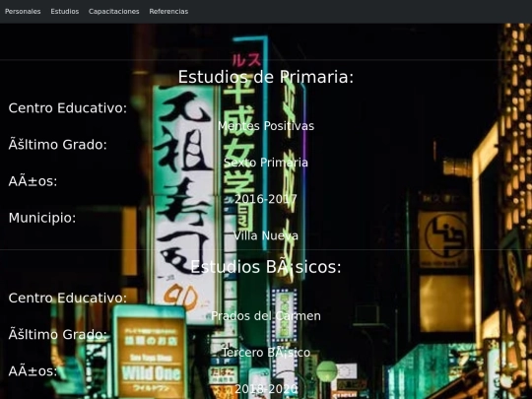Viewport: 532px width, 399px height.
Task: Open the Capacitaciones section link
Action: [113, 12]
